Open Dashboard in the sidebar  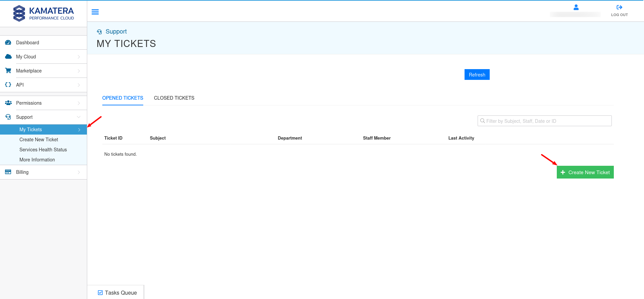[44, 43]
